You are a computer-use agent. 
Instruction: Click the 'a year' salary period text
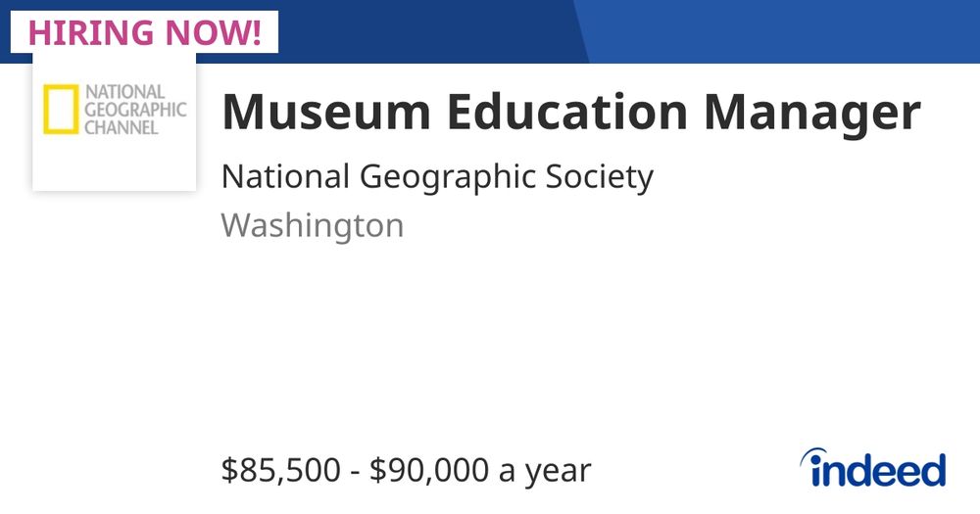(x=544, y=473)
